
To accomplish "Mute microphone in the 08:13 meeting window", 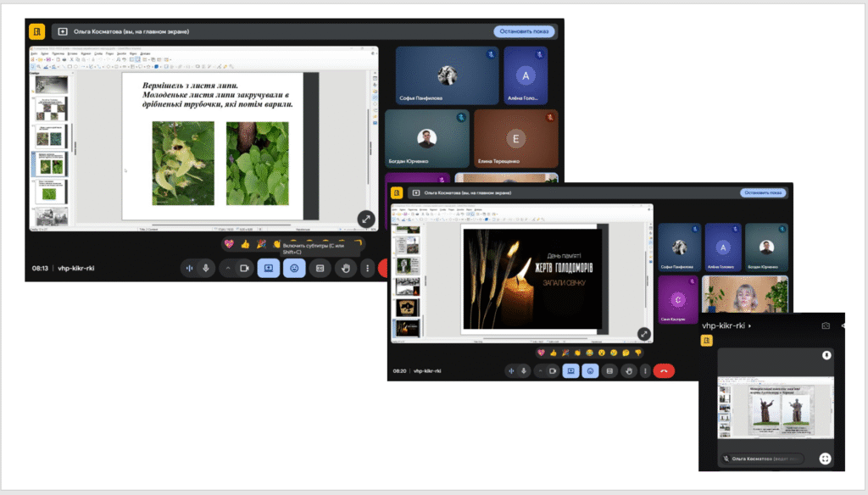I will [205, 268].
